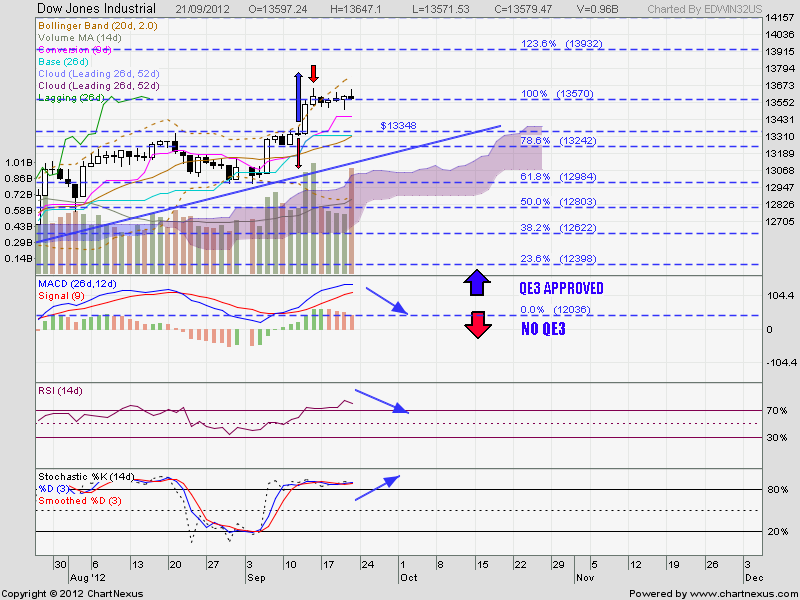Click the 'Nov' month label
This screenshot has height=600, width=800.
[585, 577]
